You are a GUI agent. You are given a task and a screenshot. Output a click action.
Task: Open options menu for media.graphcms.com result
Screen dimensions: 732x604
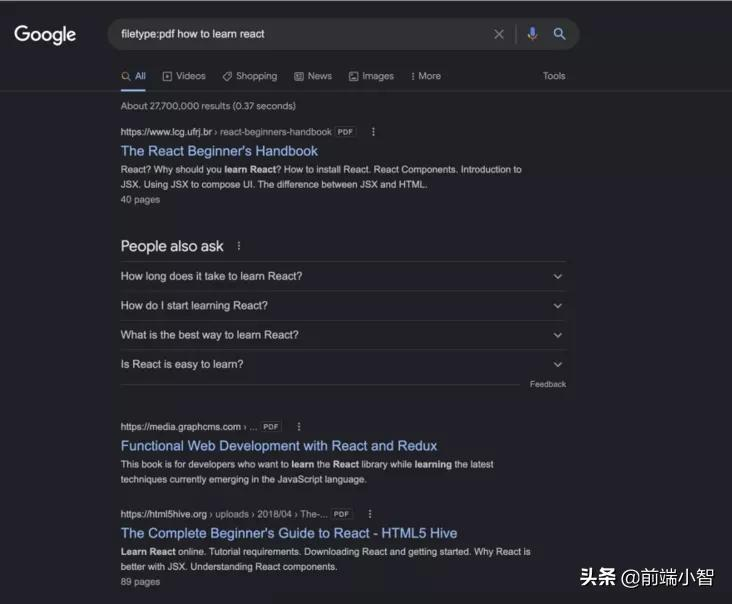pyautogui.click(x=299, y=427)
